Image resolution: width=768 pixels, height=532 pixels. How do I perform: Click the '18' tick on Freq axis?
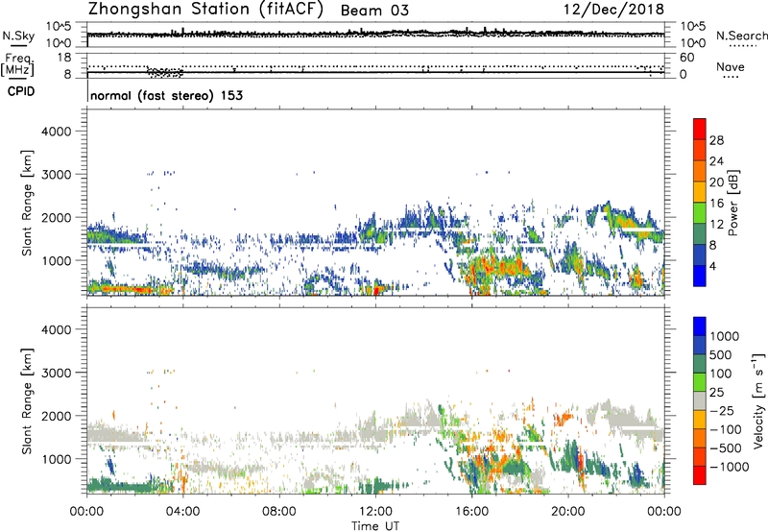(x=64, y=58)
